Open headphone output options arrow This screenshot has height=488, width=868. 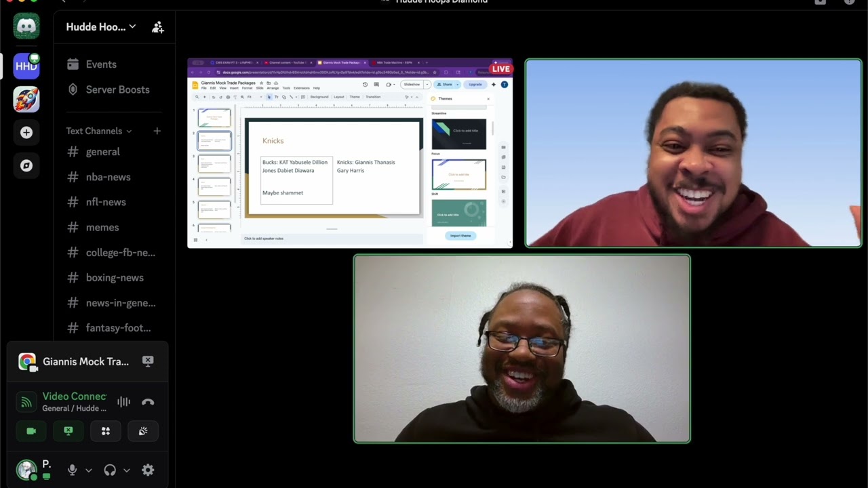click(x=126, y=470)
